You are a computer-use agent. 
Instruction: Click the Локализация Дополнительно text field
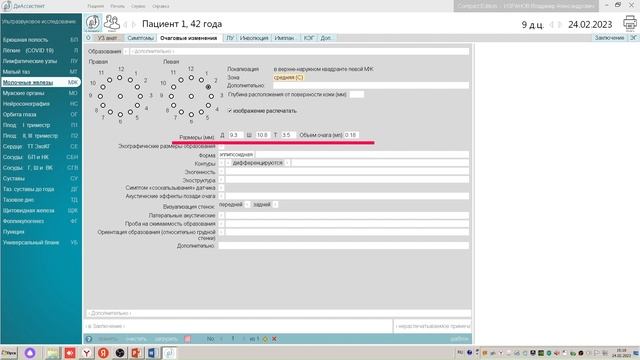pos(371,85)
